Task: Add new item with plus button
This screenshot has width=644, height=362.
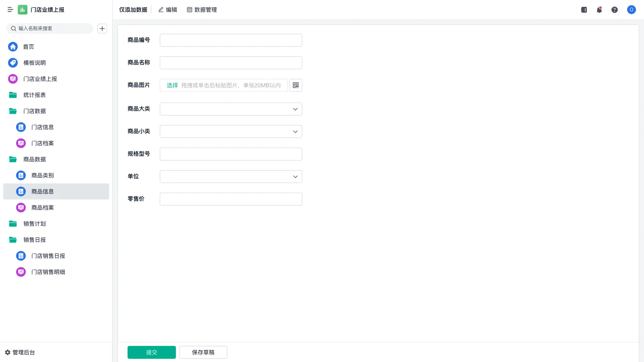Action: click(102, 29)
